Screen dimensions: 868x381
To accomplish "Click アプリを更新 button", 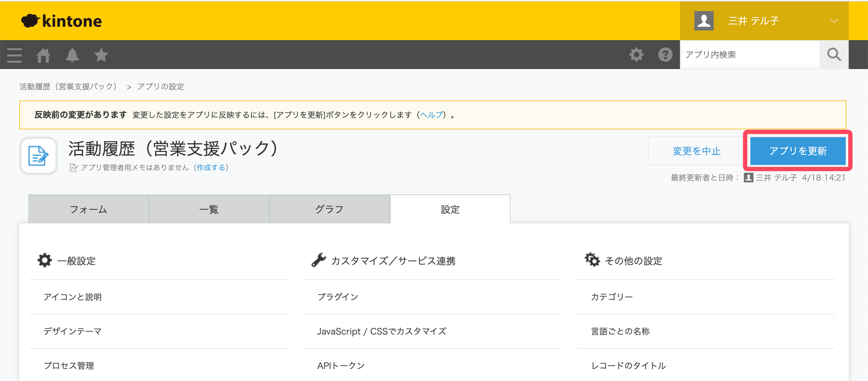I will [x=797, y=151].
